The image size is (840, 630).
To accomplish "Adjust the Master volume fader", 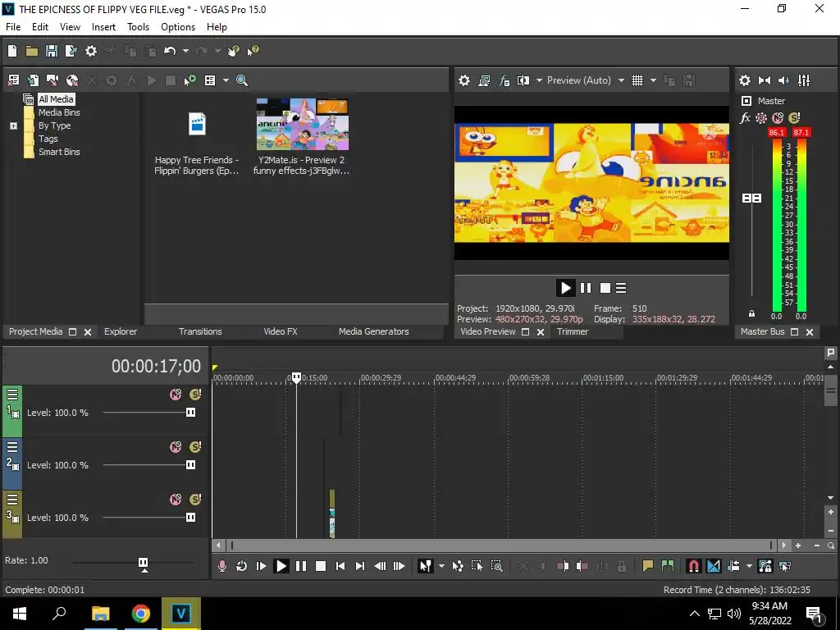I will [751, 199].
